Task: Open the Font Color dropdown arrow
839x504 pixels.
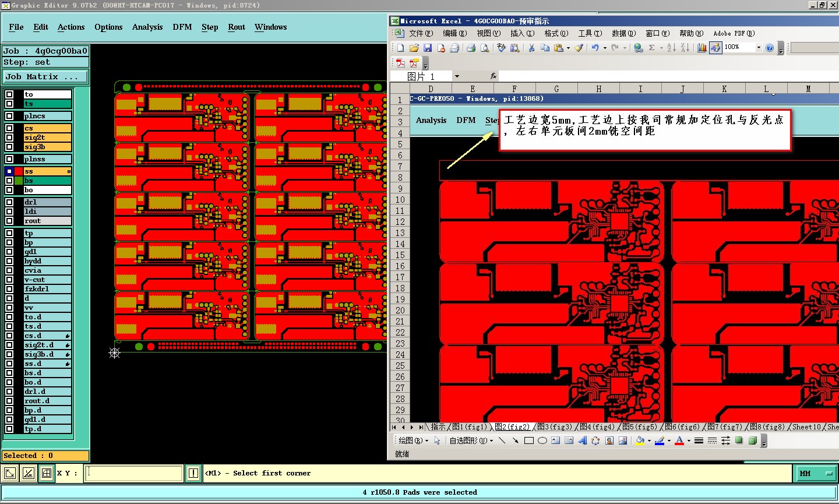Action: pyautogui.click(x=689, y=440)
